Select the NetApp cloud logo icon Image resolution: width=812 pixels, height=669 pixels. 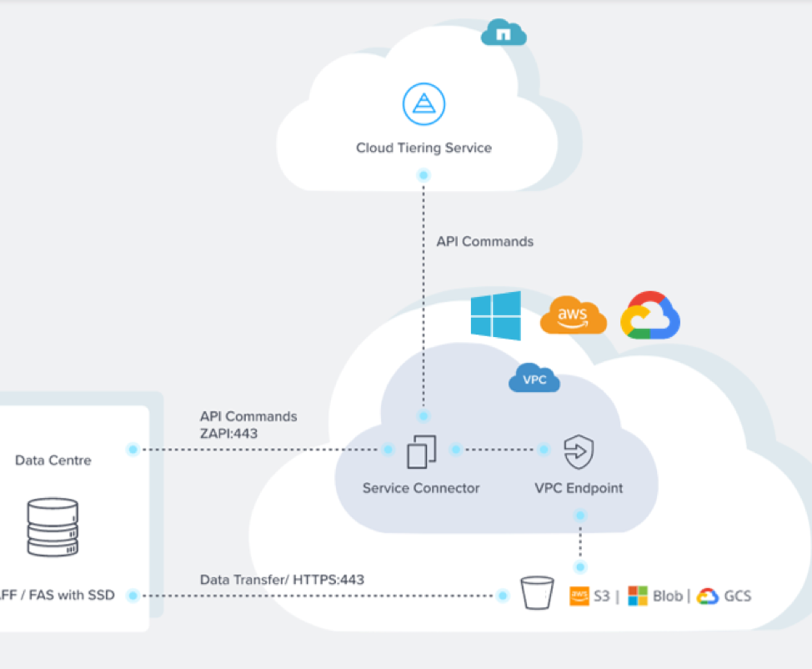pyautogui.click(x=504, y=33)
